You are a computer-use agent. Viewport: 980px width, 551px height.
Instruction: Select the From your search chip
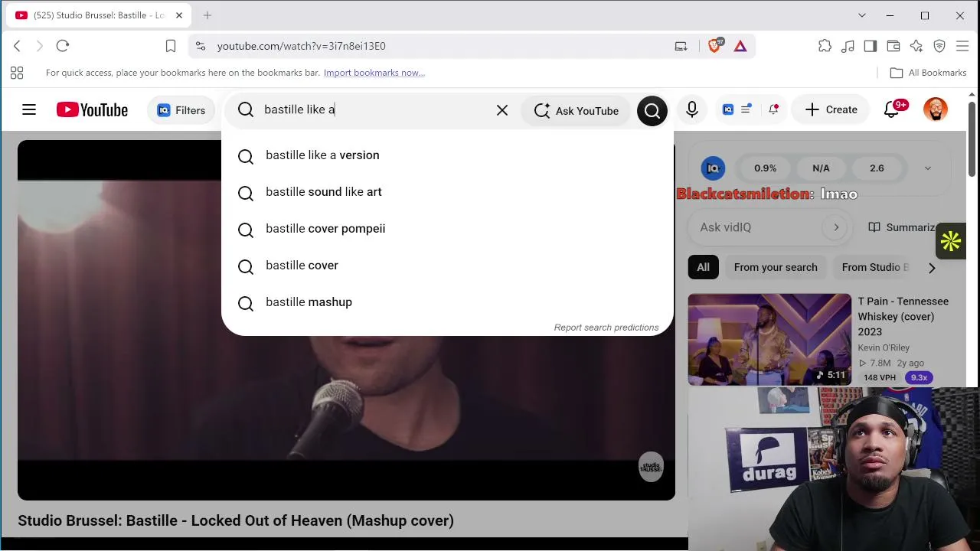pos(776,267)
